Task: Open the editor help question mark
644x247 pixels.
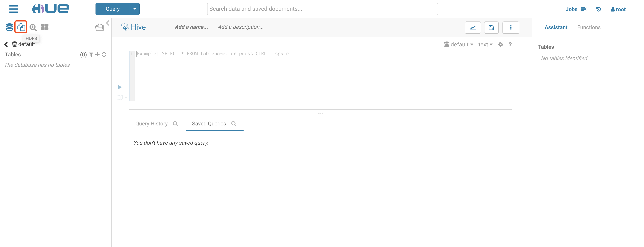Action: click(x=510, y=44)
